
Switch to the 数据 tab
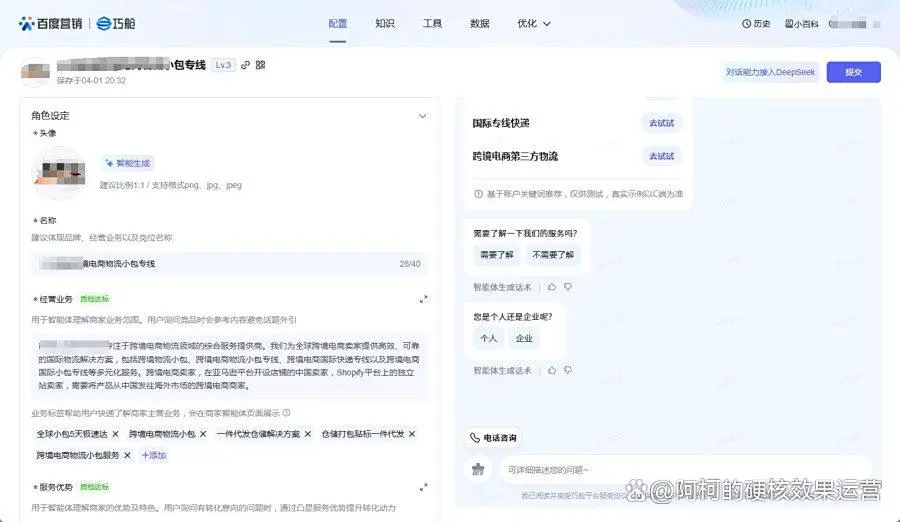point(480,23)
